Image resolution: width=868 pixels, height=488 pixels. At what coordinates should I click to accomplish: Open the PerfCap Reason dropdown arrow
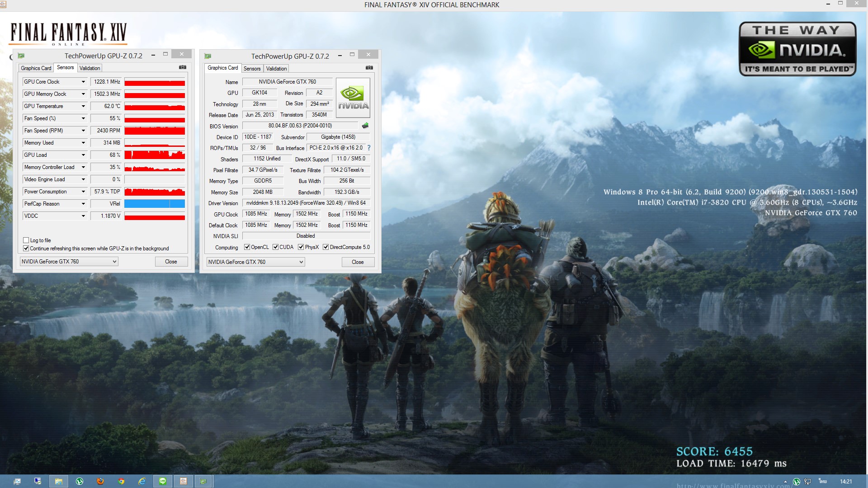pyautogui.click(x=83, y=204)
